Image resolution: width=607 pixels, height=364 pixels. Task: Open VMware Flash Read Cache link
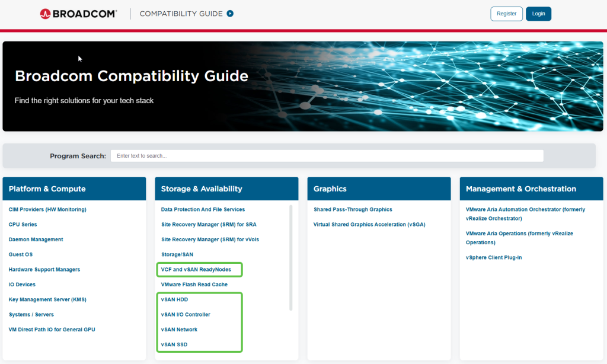pyautogui.click(x=194, y=285)
